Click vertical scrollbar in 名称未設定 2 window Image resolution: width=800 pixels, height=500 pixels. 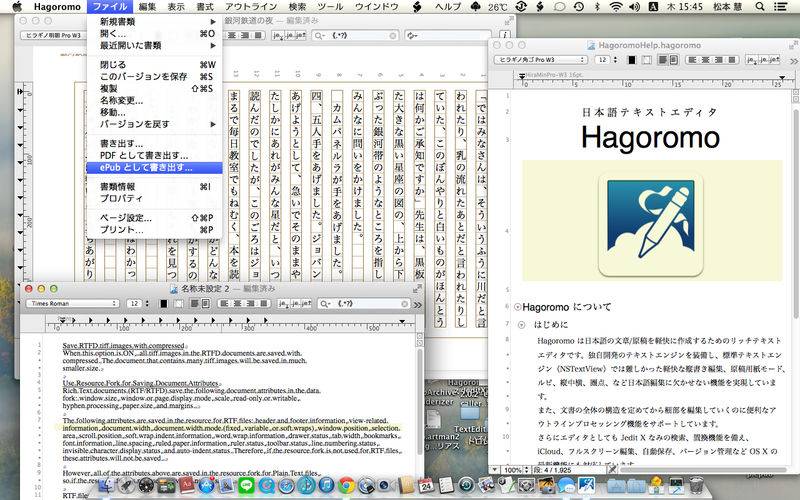click(420, 403)
